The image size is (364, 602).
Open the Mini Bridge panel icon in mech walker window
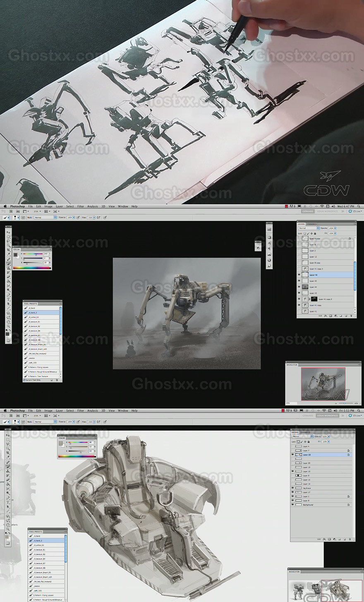click(269, 229)
